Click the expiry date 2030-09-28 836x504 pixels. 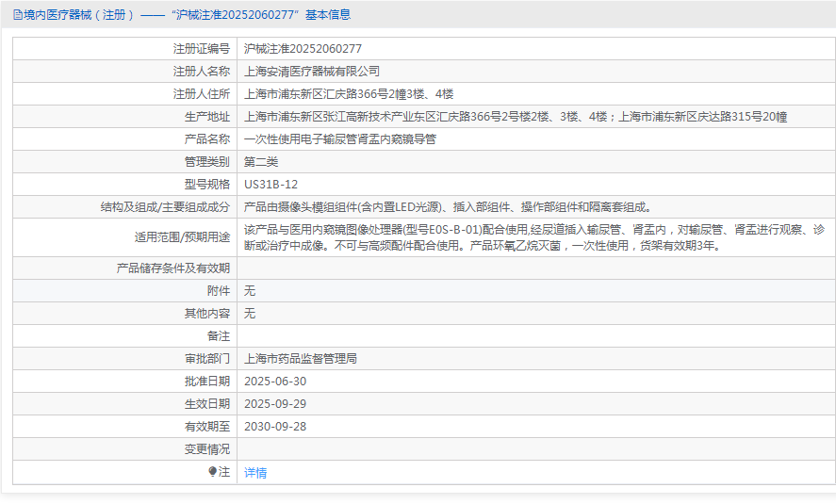[x=275, y=427]
